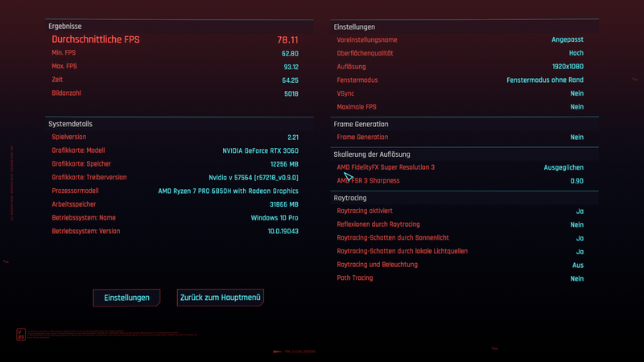Click the Arbeitsspeicher value 31866 MB

point(284,204)
